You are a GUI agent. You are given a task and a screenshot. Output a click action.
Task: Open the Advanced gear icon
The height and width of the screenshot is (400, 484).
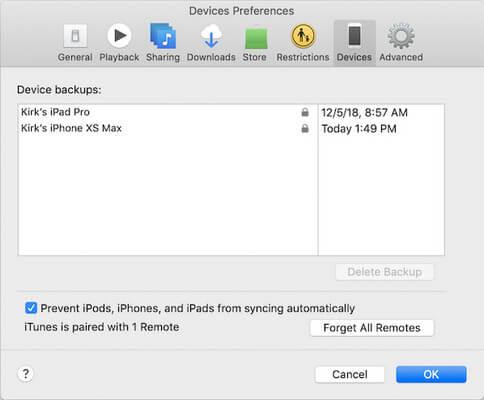pos(401,36)
